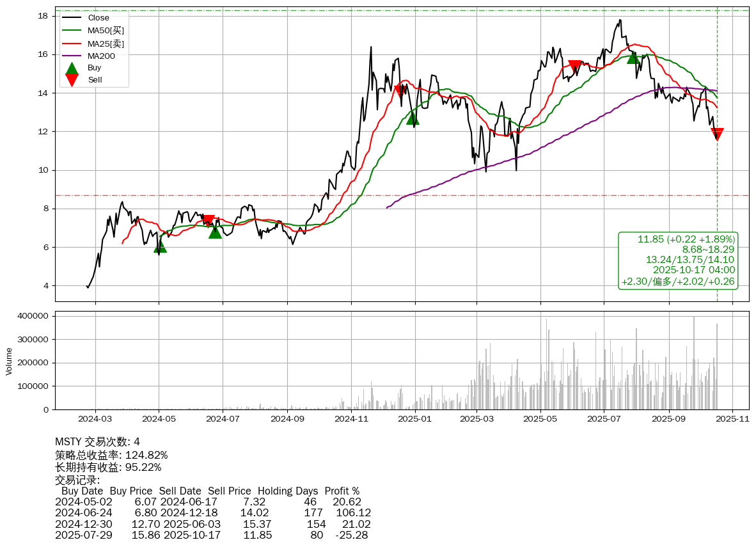Click the 2025-03 date label on x-axis

(478, 419)
